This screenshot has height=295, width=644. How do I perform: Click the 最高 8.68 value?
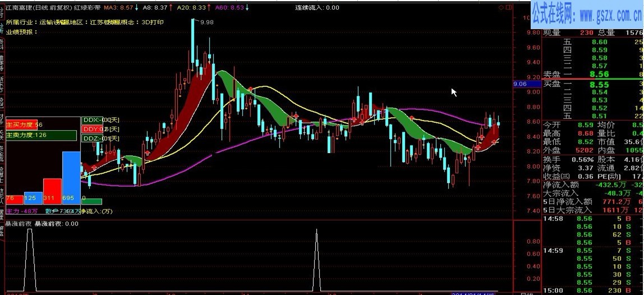click(586, 133)
